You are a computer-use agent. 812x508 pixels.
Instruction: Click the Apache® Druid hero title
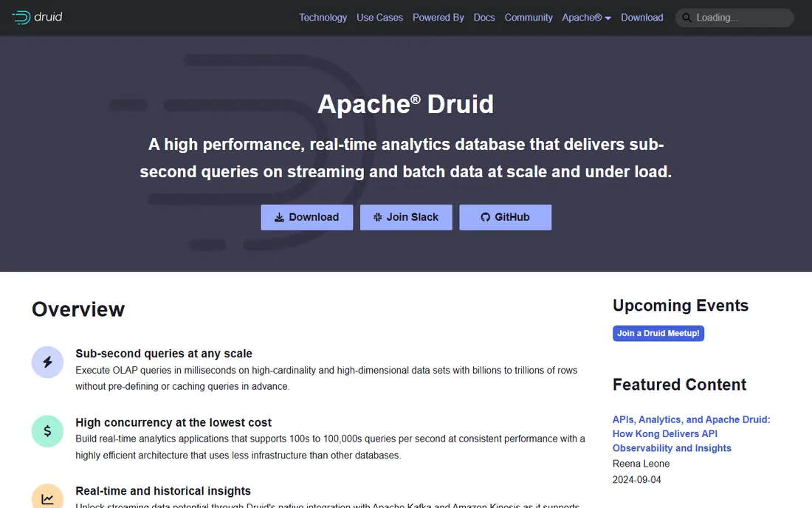[x=405, y=104]
